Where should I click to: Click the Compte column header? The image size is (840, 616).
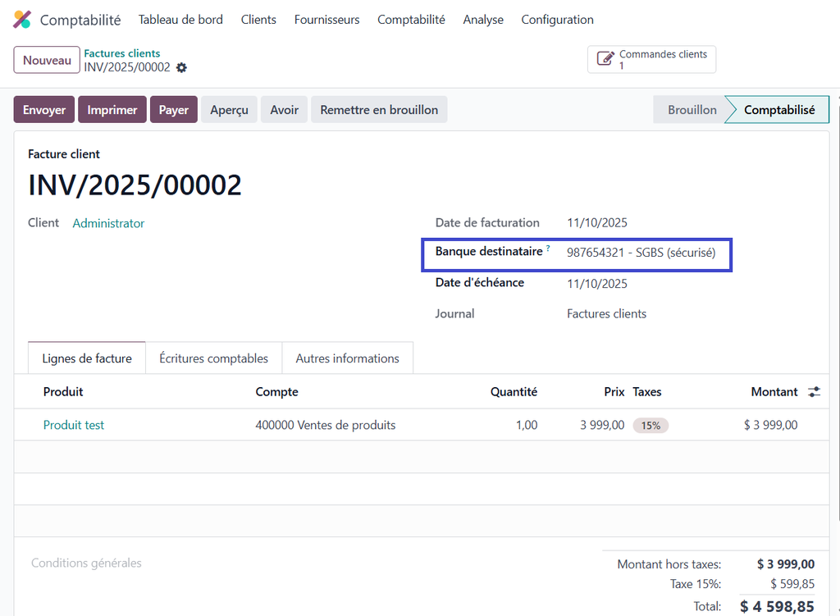277,391
